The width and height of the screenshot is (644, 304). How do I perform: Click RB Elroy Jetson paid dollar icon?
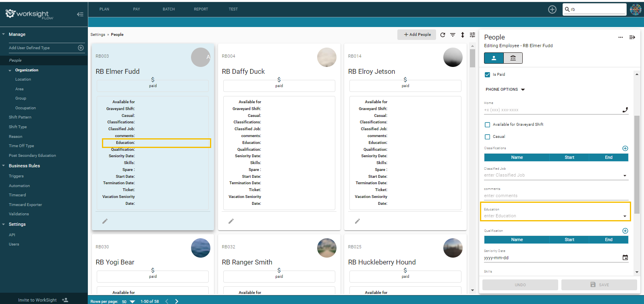[405, 80]
